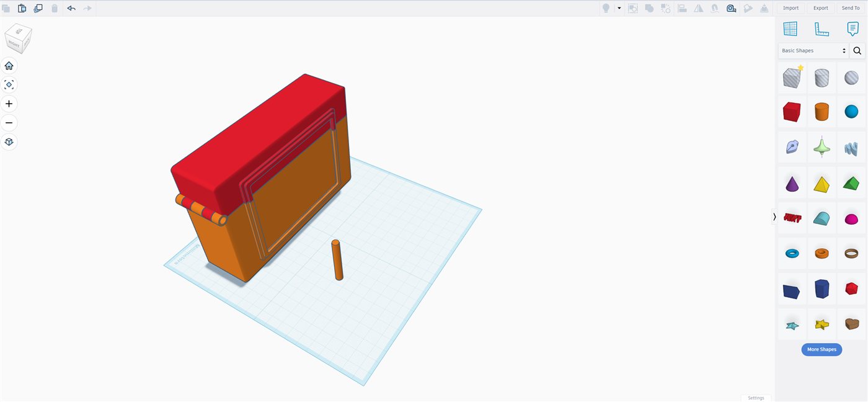Select the orange pin cylinder on workplane
The width and height of the screenshot is (868, 402).
tap(337, 260)
